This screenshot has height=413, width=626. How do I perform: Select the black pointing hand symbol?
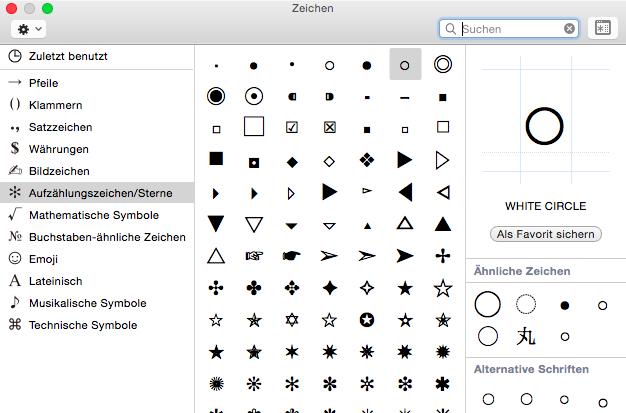click(291, 256)
